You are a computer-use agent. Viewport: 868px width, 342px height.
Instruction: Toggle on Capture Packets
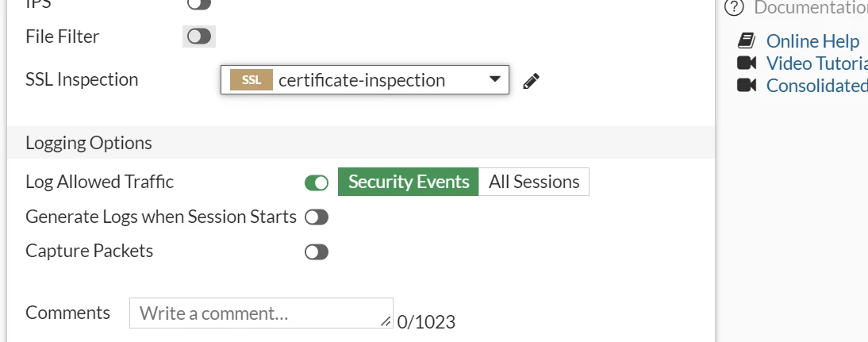tap(317, 252)
